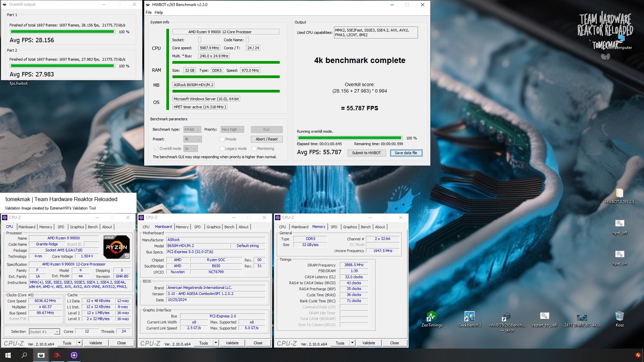This screenshot has height=362, width=644.
Task: Open the 2411_THRR_BG_4K desktop image
Action: (582, 319)
